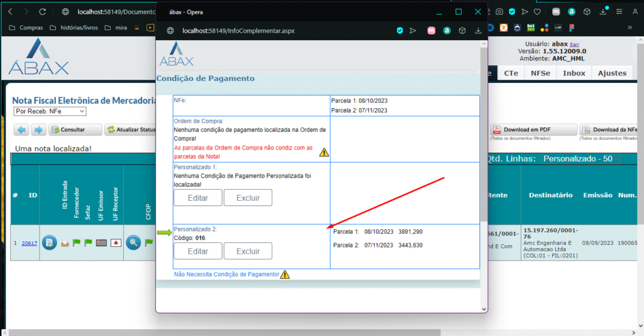Reload the page with the browser refresh icon
The width and height of the screenshot is (644, 336).
[42, 12]
